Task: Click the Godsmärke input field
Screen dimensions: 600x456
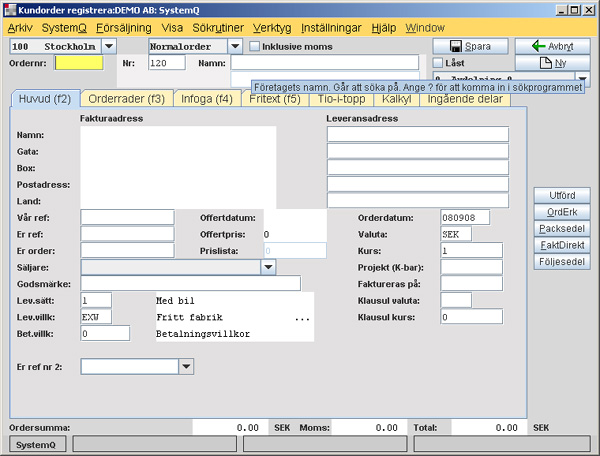Action: [191, 283]
